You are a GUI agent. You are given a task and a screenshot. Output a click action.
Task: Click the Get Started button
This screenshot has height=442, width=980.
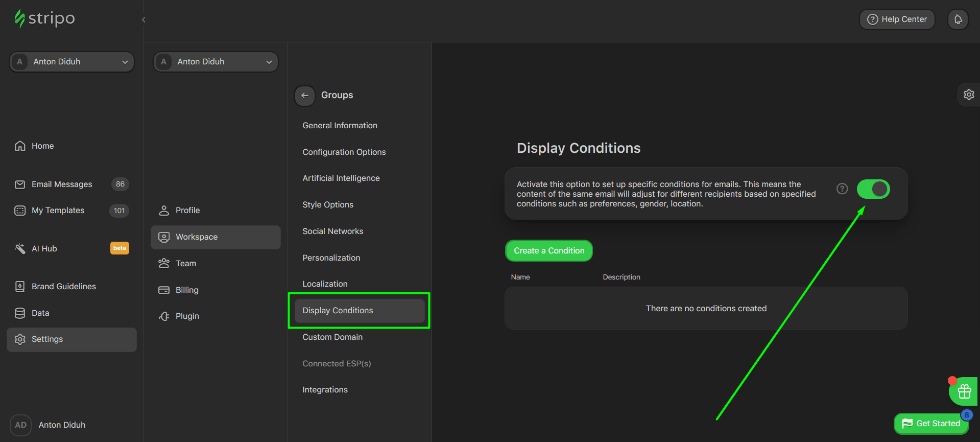(x=931, y=424)
